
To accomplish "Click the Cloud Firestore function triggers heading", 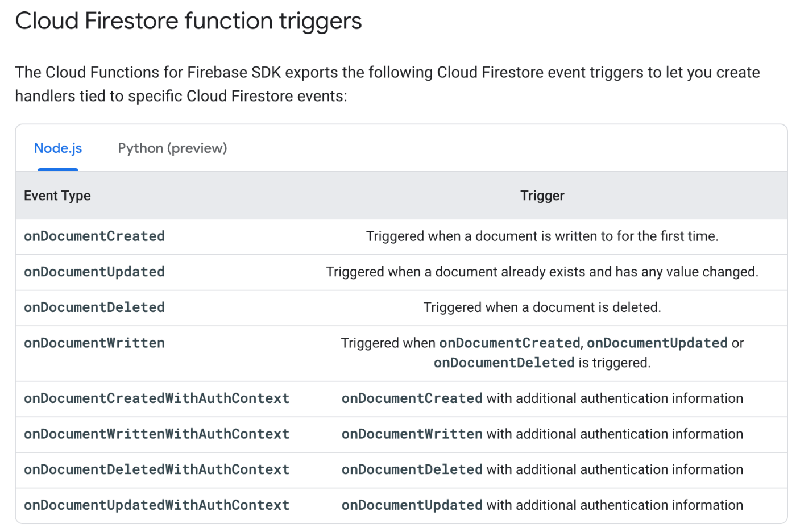I will [189, 22].
